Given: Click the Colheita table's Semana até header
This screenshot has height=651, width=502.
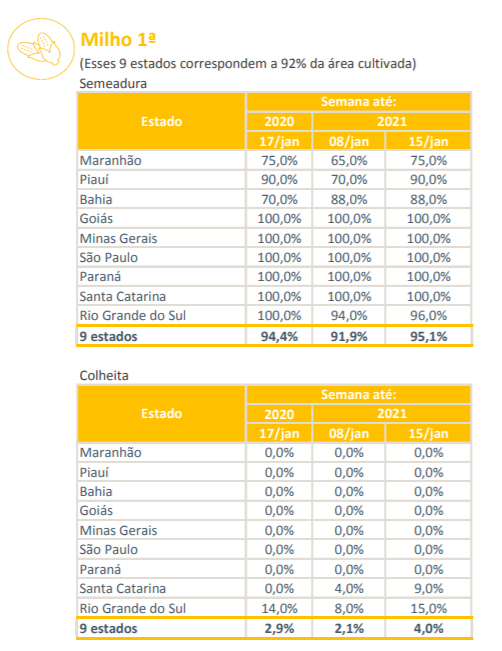Looking at the screenshot, I should [x=358, y=394].
